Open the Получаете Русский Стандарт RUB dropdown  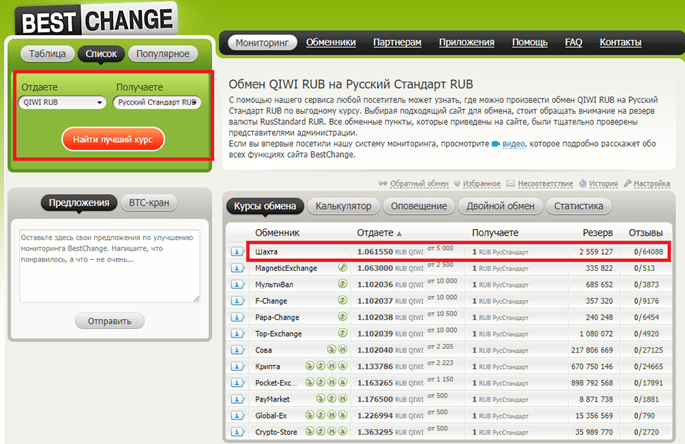pos(157,102)
